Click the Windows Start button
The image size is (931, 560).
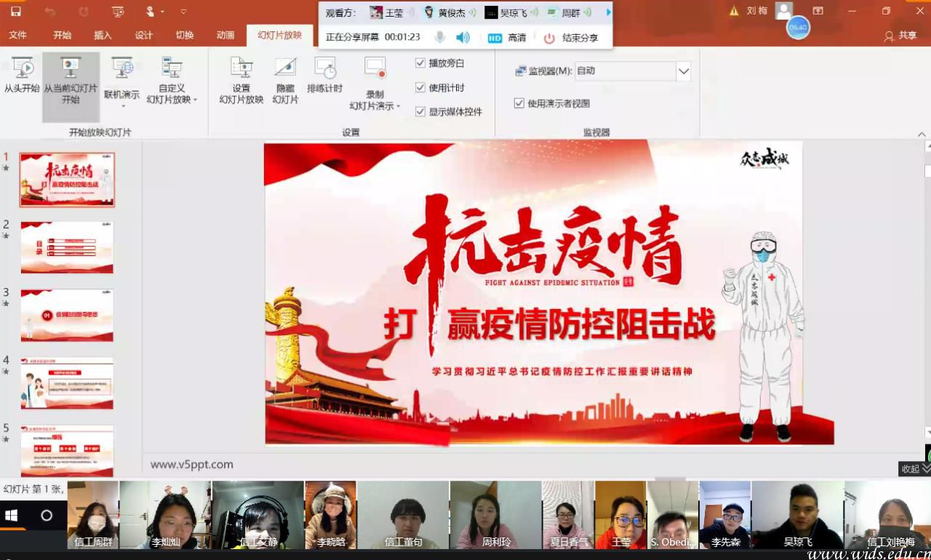point(12,516)
